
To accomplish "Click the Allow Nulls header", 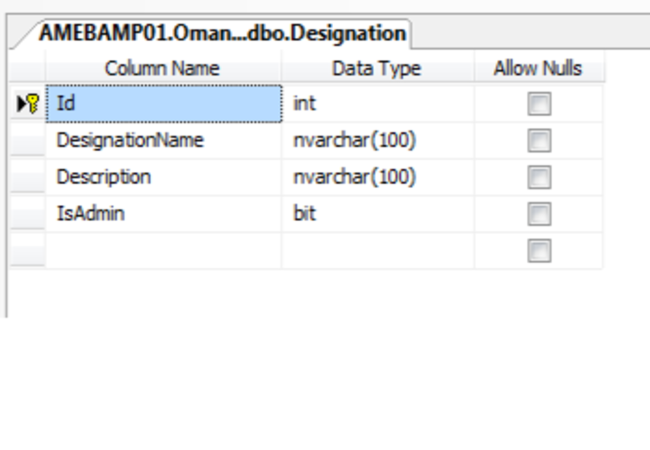I will point(538,69).
